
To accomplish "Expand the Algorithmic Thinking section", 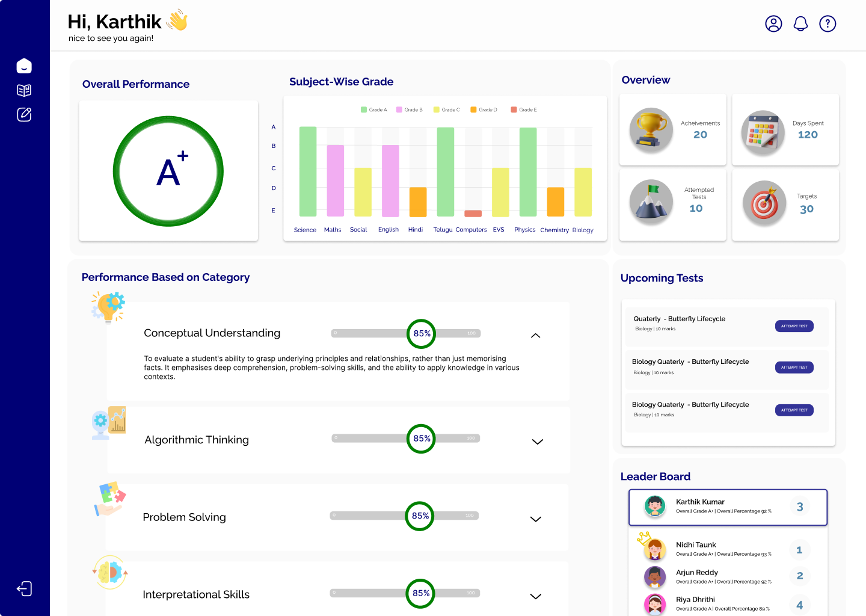I will (x=537, y=442).
